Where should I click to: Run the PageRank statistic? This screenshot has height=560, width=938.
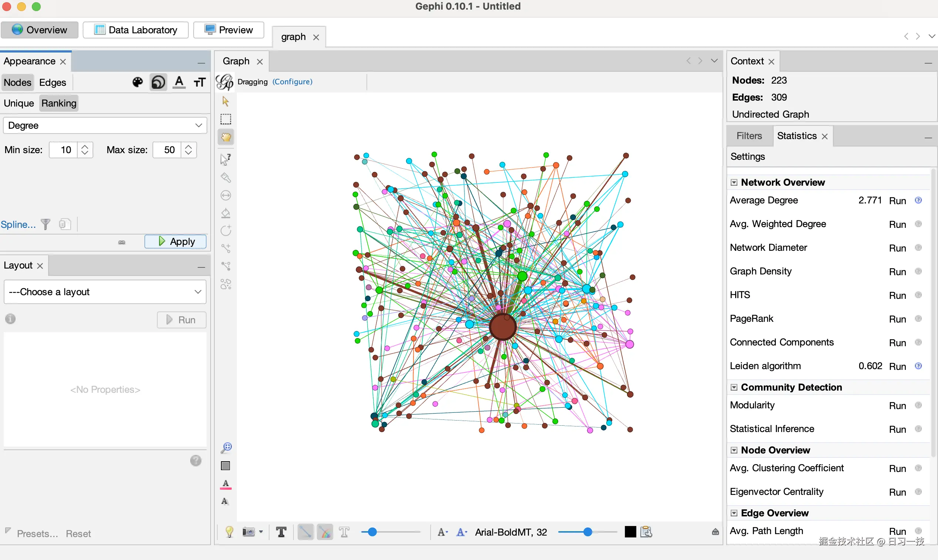[897, 319]
